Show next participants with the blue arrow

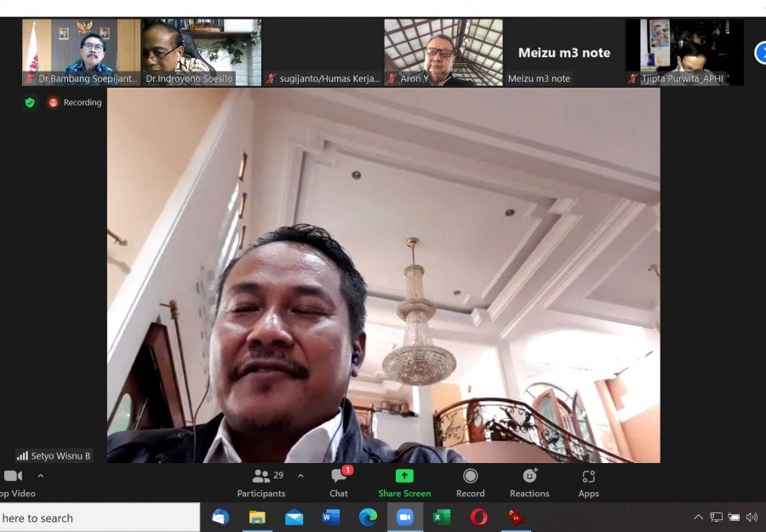click(758, 53)
